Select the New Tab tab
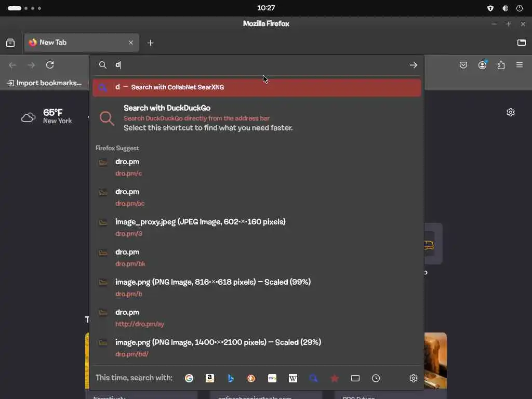Image resolution: width=532 pixels, height=399 pixels. (82, 43)
